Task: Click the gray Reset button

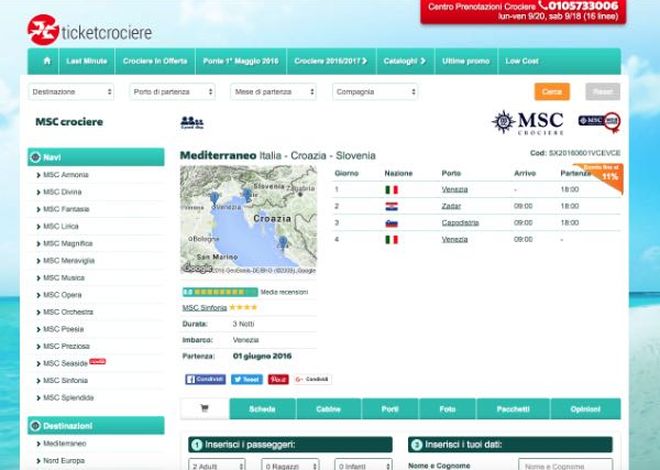Action: 603,92
